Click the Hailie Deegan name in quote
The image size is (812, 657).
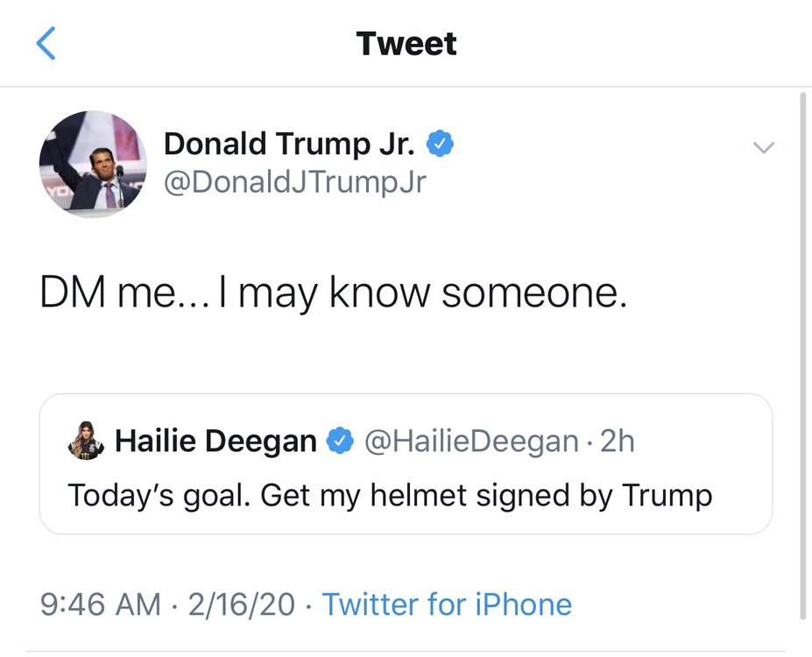tap(216, 442)
